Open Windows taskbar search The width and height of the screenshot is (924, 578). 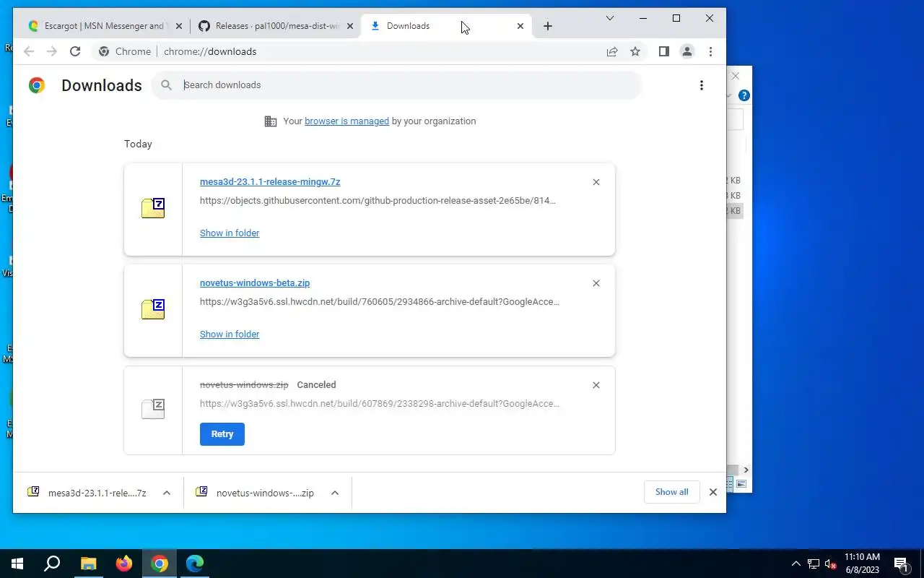pos(52,564)
